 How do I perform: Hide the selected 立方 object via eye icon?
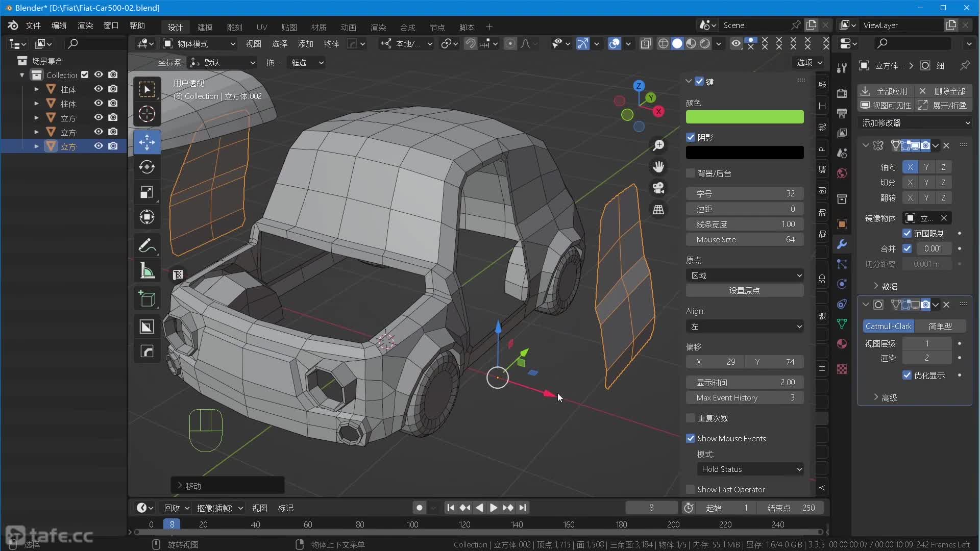[x=99, y=146]
